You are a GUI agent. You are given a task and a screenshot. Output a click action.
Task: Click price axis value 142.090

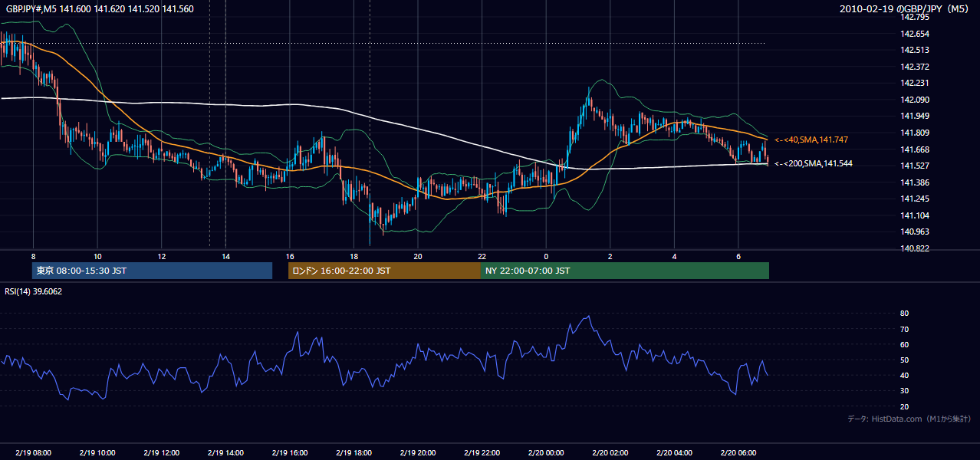tap(914, 100)
